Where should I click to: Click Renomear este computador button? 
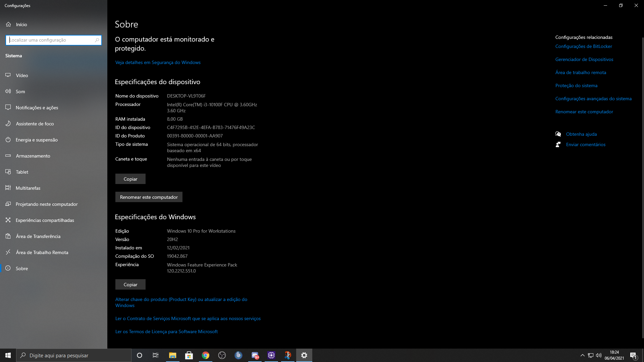[149, 197]
